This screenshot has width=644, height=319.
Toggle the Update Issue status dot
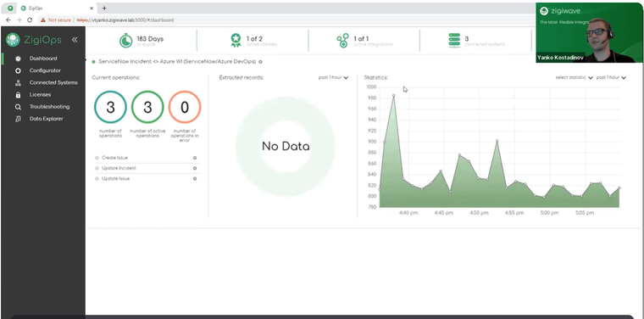[x=97, y=179]
